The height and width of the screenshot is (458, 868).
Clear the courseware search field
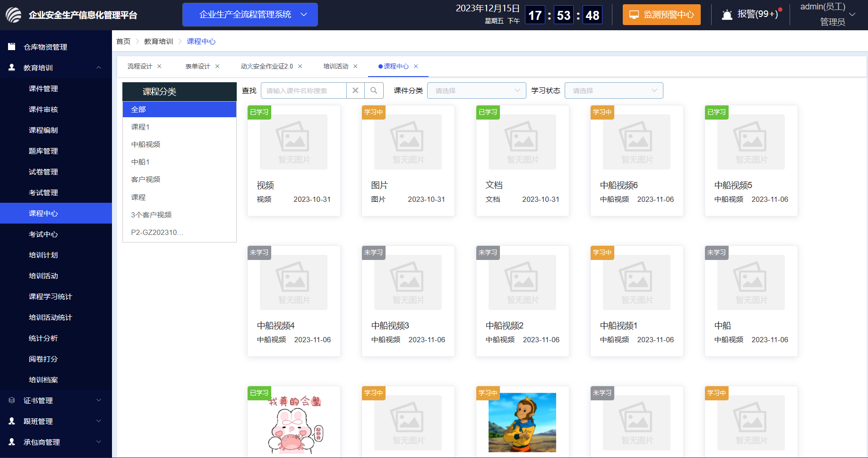click(355, 90)
